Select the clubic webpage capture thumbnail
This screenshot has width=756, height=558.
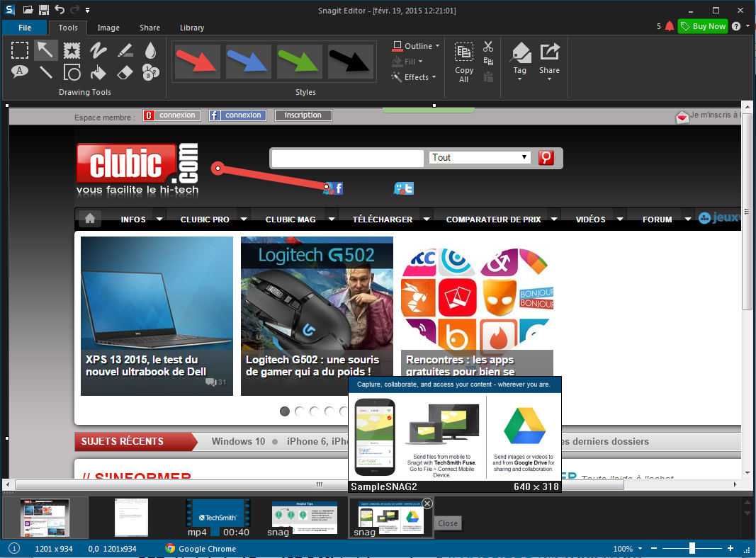coord(45,518)
